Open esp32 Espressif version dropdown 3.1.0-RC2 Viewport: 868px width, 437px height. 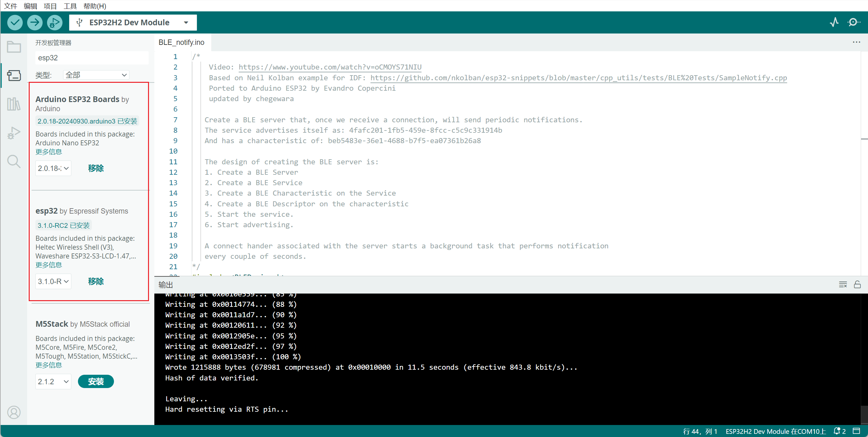[x=53, y=281]
